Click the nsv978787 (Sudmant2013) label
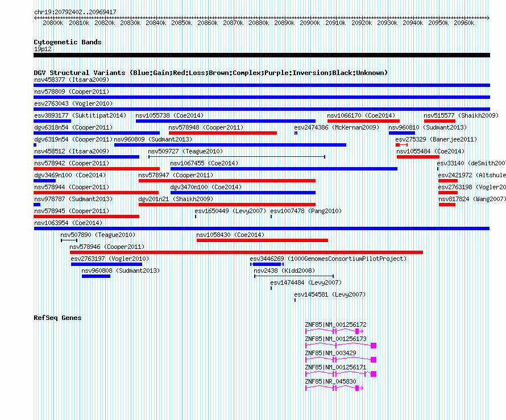 pos(73,199)
